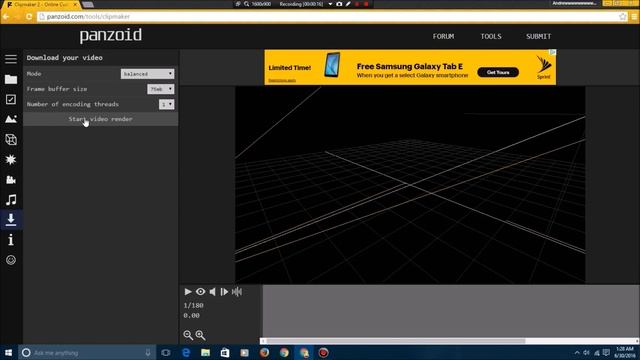
Task: Open Microsoft Edge from taskbar
Action: pos(186,353)
